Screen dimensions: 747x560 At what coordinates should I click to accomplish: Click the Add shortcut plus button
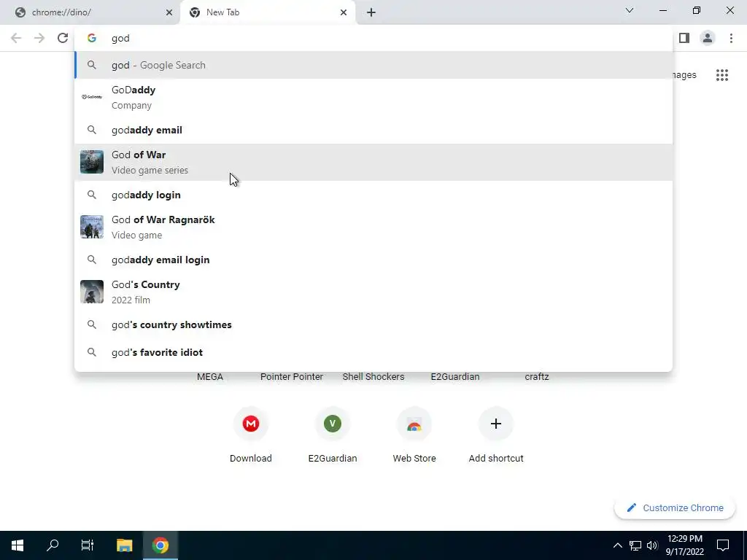pyautogui.click(x=496, y=424)
